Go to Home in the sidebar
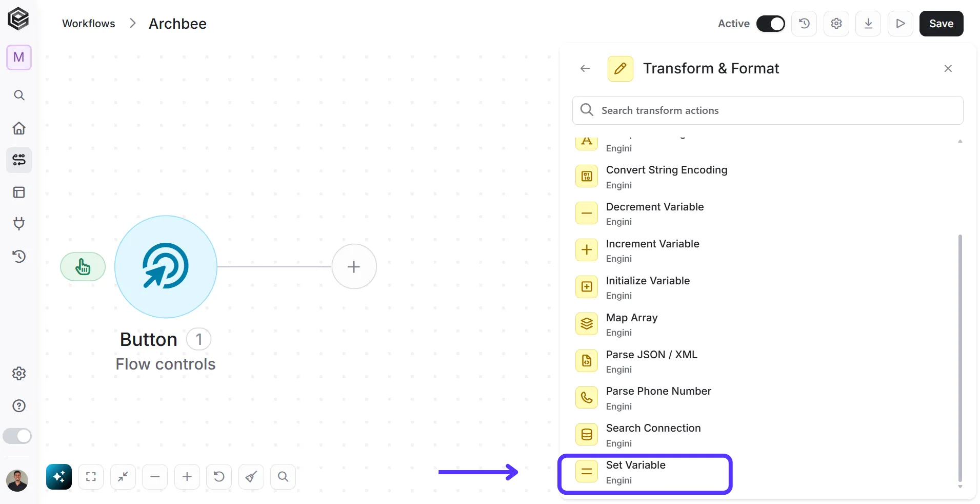 [19, 128]
